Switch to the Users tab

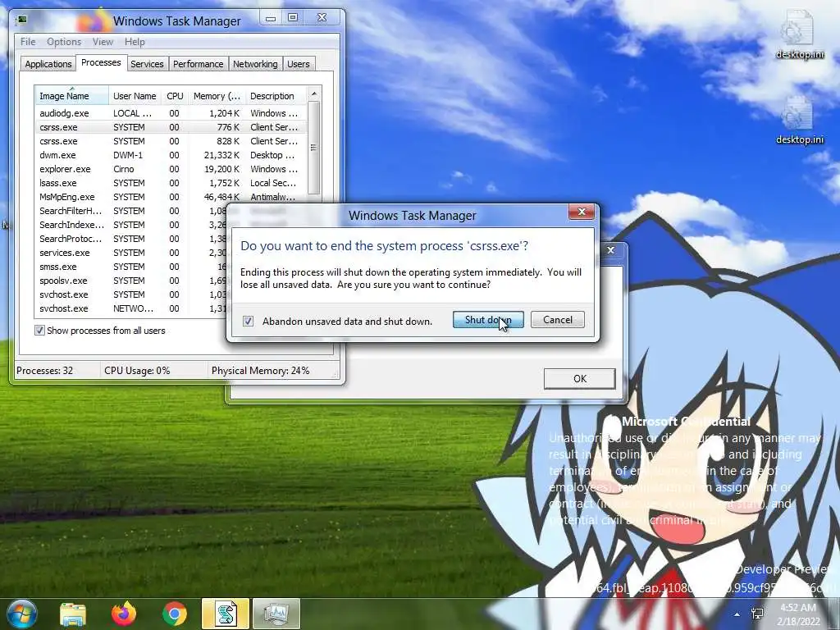pyautogui.click(x=299, y=64)
